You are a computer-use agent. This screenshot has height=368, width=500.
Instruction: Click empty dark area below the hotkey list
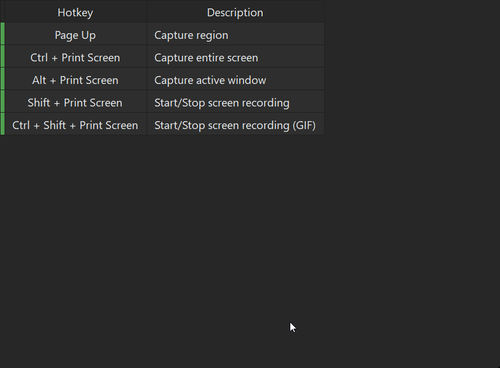(162, 250)
